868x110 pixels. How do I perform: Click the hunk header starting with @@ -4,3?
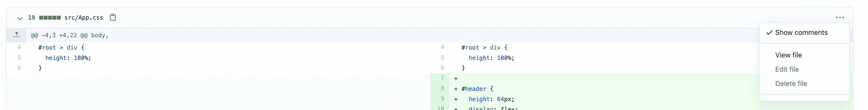pyautogui.click(x=69, y=35)
